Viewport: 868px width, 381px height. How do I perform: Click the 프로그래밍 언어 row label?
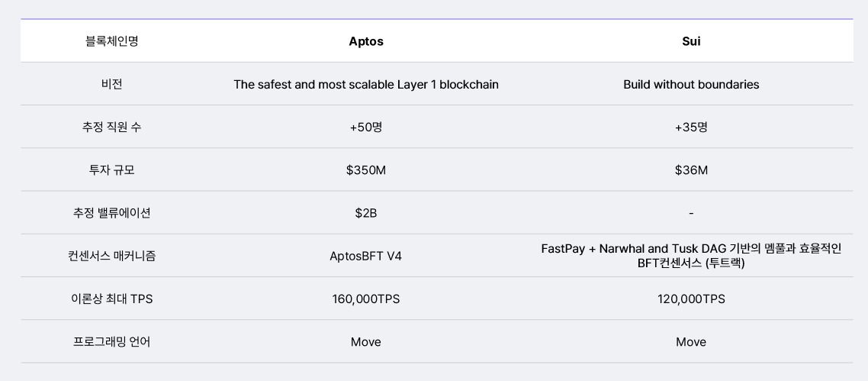(x=111, y=341)
